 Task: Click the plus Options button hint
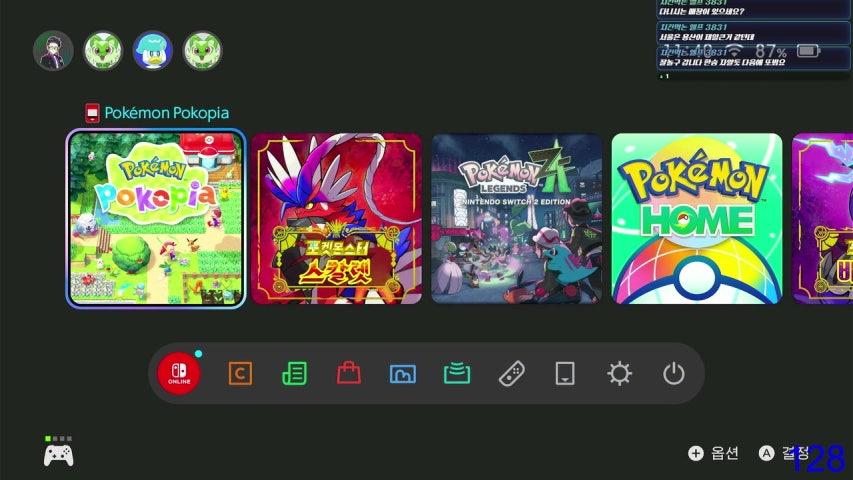tap(713, 453)
